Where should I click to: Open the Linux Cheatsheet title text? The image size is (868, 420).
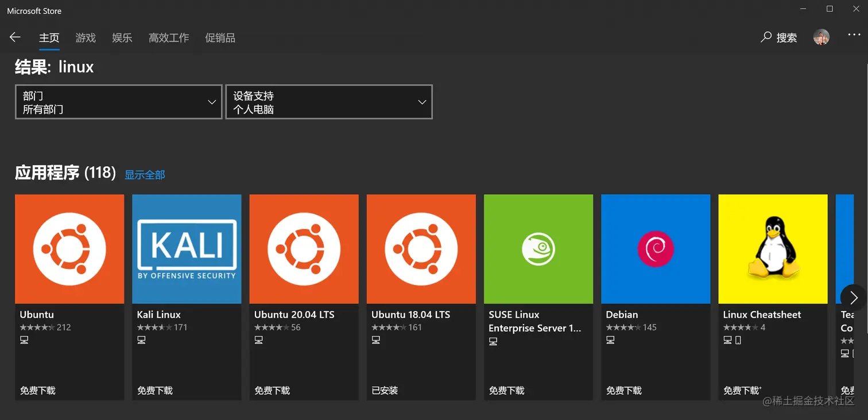762,314
